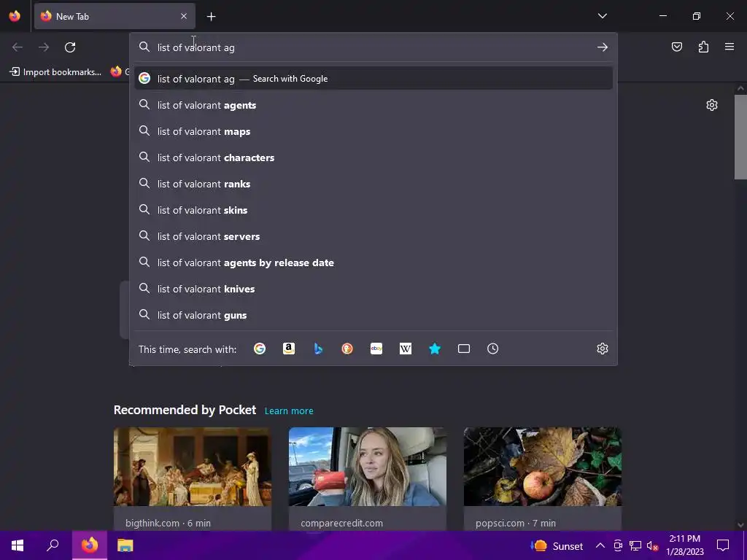Search with Bing one-off engine icon
The height and width of the screenshot is (560, 747).
(x=318, y=349)
